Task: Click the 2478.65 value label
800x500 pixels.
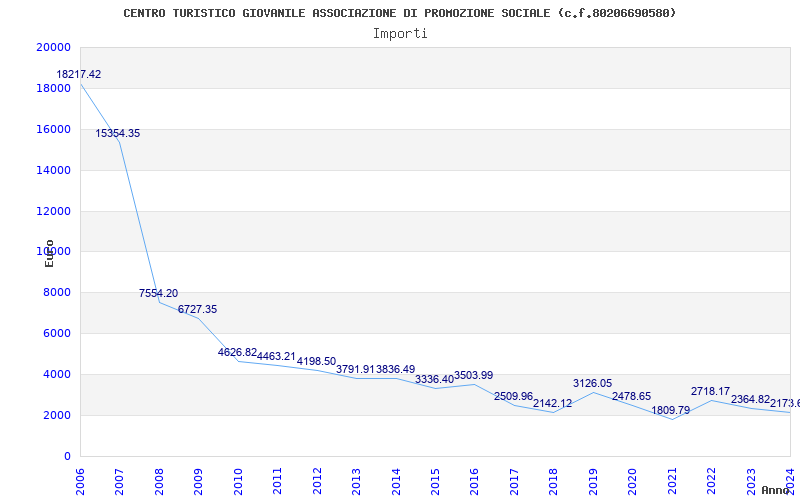Action: coord(632,396)
